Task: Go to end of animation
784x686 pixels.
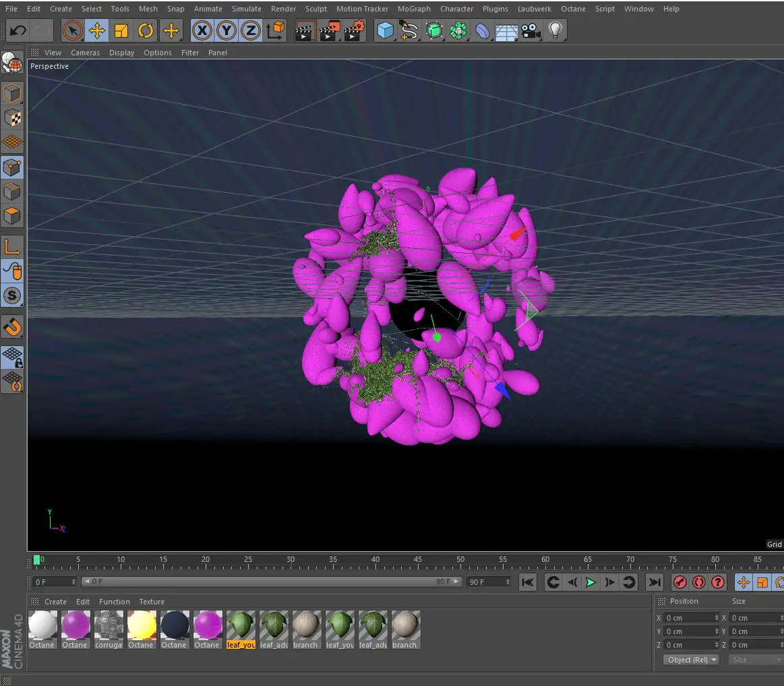Action: (x=655, y=582)
